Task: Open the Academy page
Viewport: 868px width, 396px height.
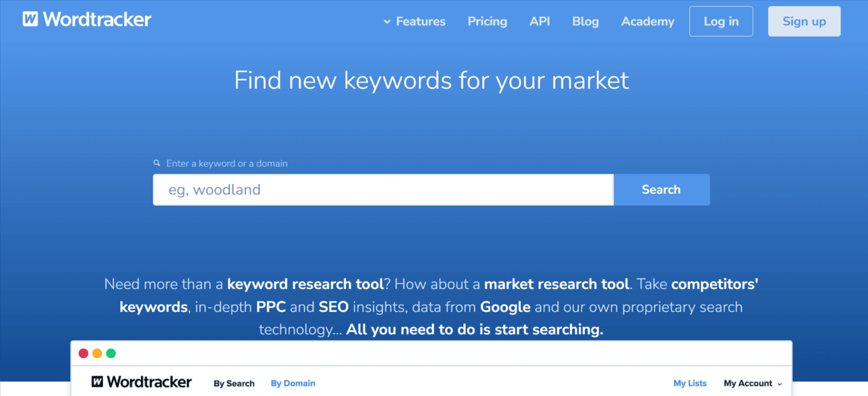Action: pyautogui.click(x=647, y=21)
